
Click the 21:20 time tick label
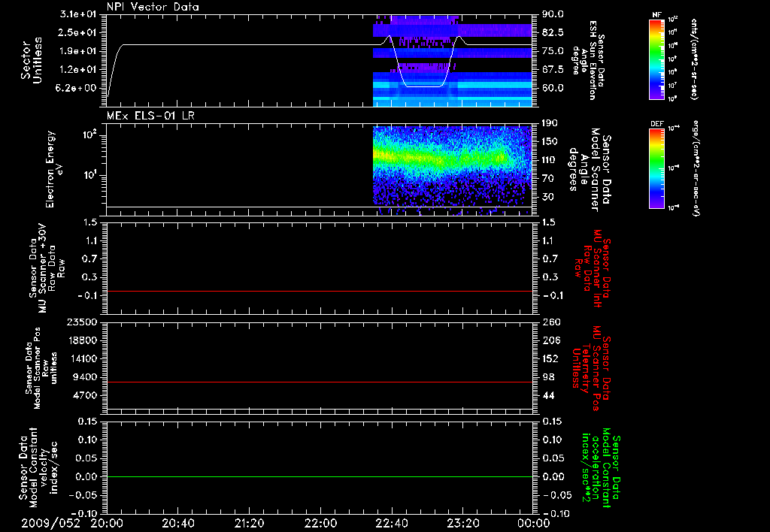pyautogui.click(x=250, y=523)
